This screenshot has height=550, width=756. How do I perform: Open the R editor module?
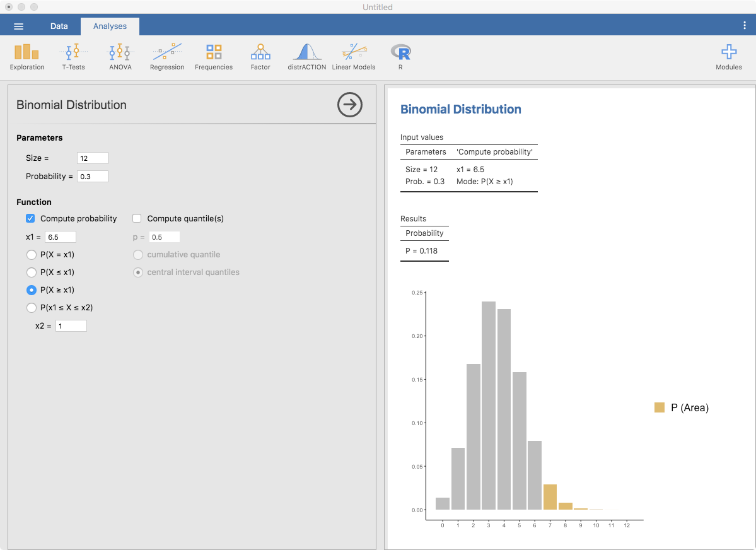point(400,56)
